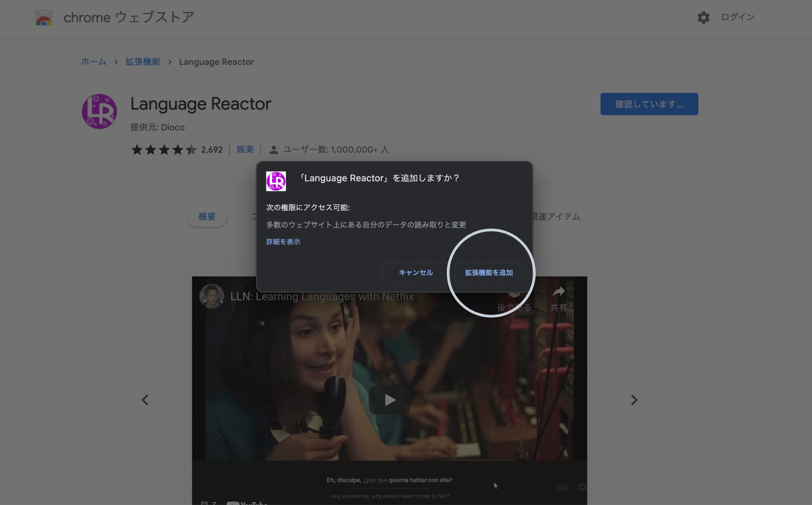Click the ログイン login link
The height and width of the screenshot is (505, 812).
737,17
